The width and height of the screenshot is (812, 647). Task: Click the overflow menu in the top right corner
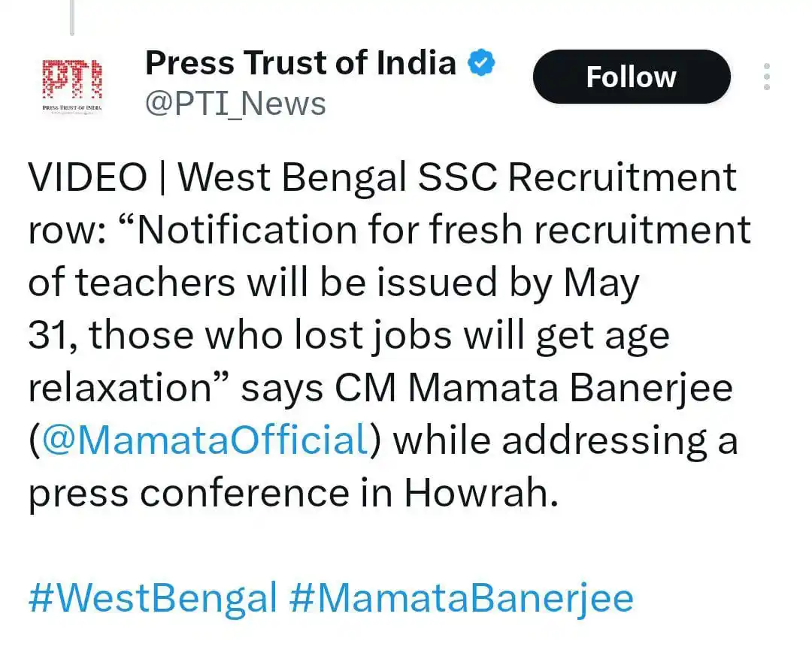(x=766, y=75)
